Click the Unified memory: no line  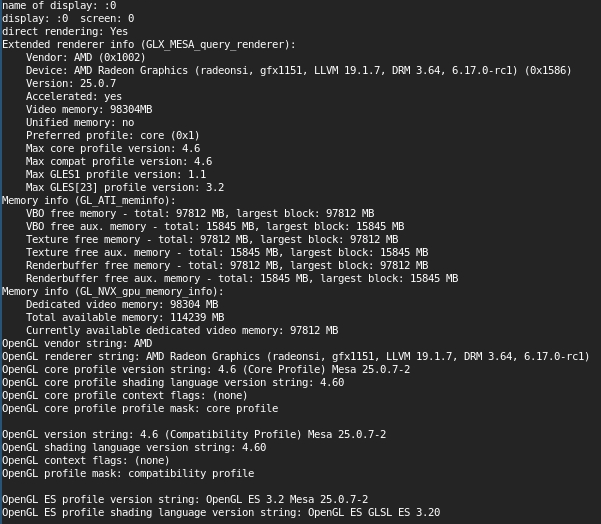point(80,123)
